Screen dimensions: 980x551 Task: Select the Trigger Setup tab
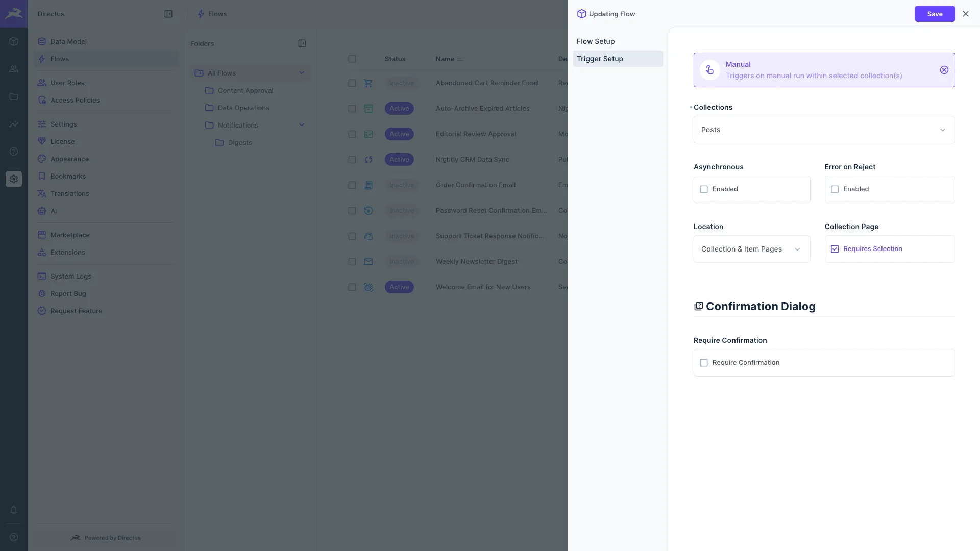coord(618,59)
